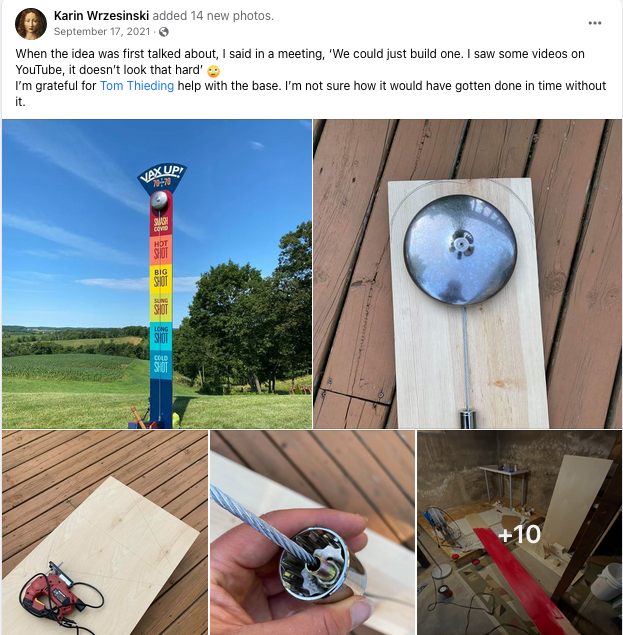Open Karin Wrzesinski's profile picture
Image resolution: width=623 pixels, height=635 pixels.
[x=31, y=23]
